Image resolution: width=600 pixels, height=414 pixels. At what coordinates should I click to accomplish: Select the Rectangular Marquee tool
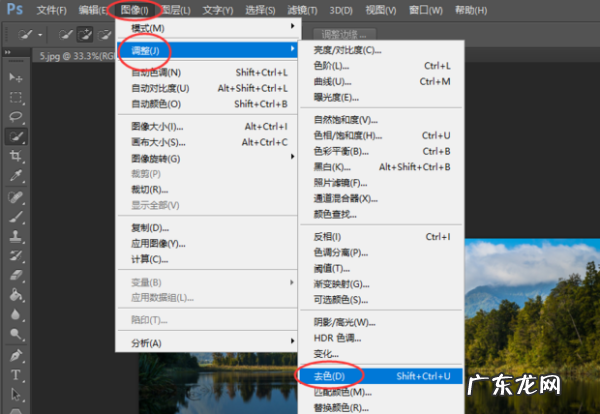tap(16, 97)
